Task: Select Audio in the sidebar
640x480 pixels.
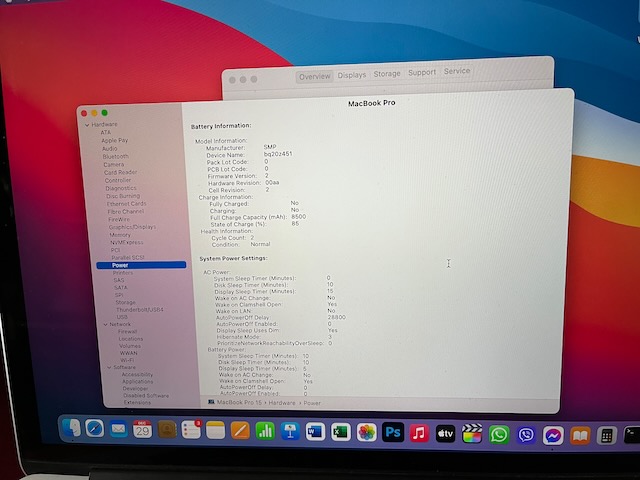Action: coord(110,149)
